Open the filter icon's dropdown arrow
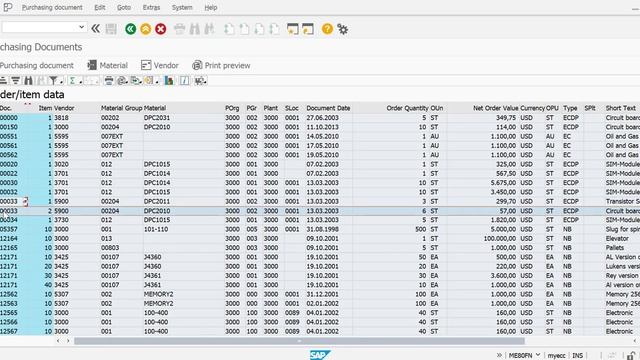640x360 pixels. tap(61, 82)
